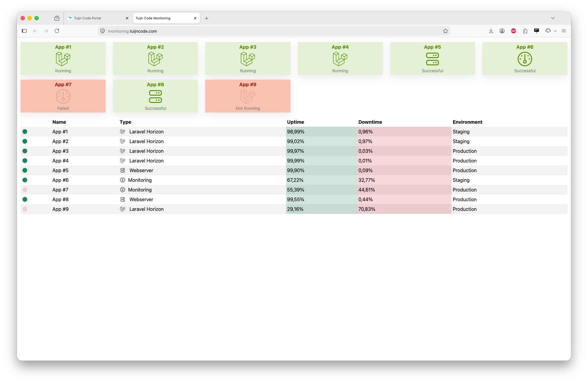Bookmark page with the star icon
Image resolution: width=588 pixels, height=383 pixels.
(445, 31)
